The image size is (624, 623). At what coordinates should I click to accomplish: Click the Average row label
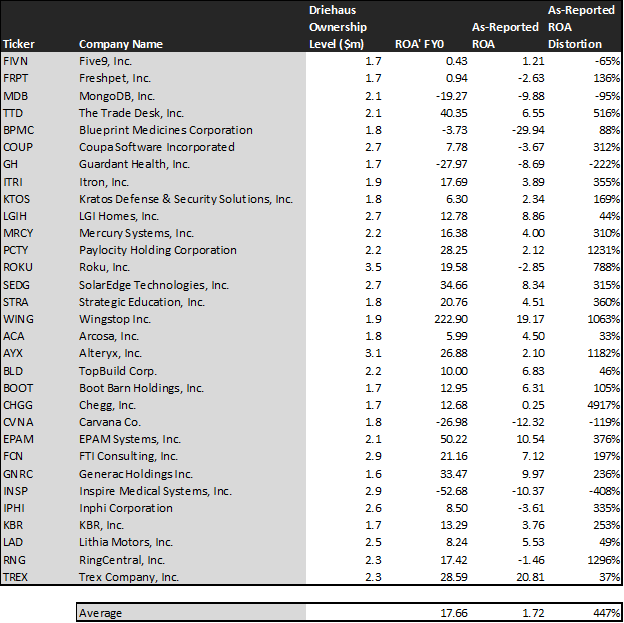[100, 613]
